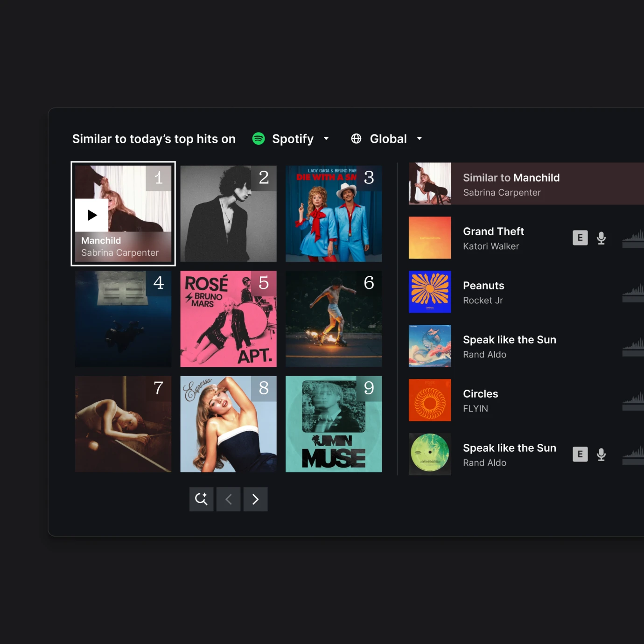Click the explicit E badge on Grand Theft
Screen dimensions: 644x644
point(580,238)
